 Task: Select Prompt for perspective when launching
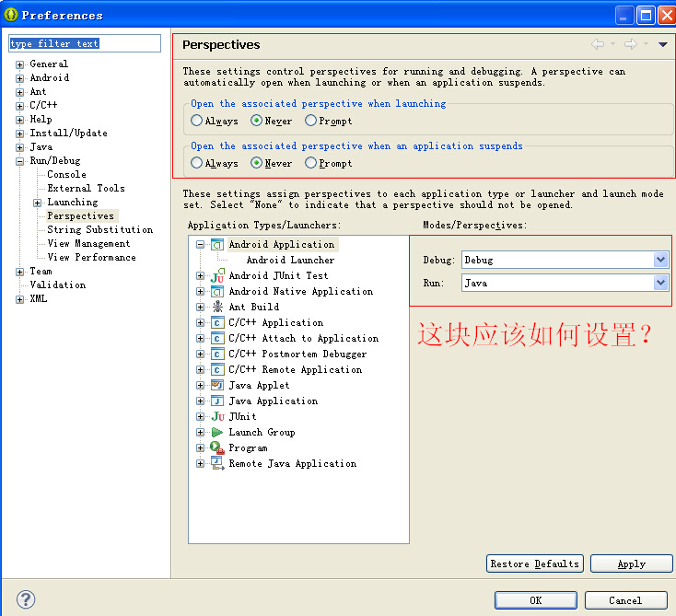tap(328, 122)
